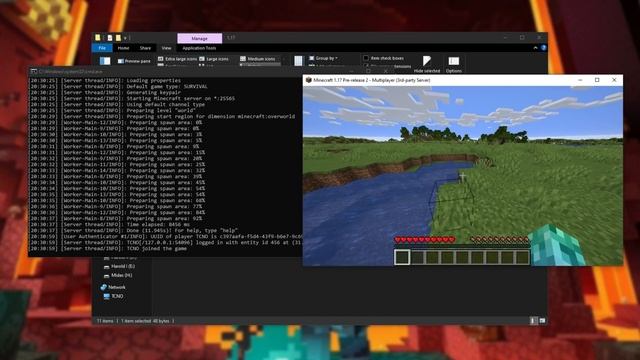640x360 pixels.
Task: Open Customize Quick Access Toolbar dropdown
Action: click(x=125, y=38)
